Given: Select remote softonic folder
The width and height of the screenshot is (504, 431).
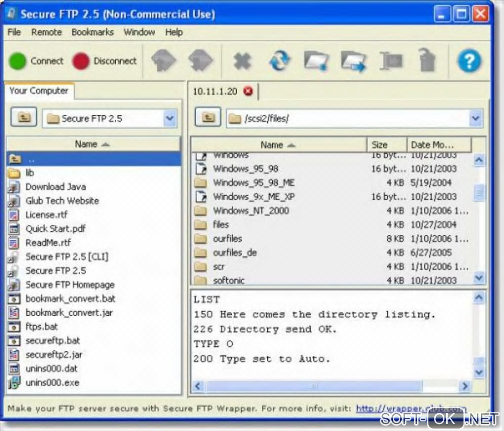Looking at the screenshot, I should [x=333, y=280].
